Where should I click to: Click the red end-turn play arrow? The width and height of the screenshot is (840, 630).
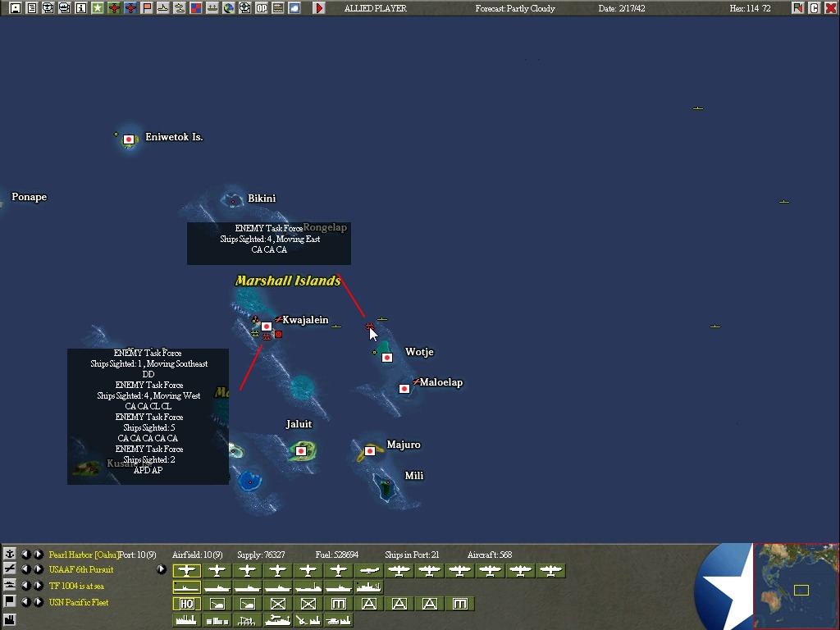pos(319,8)
